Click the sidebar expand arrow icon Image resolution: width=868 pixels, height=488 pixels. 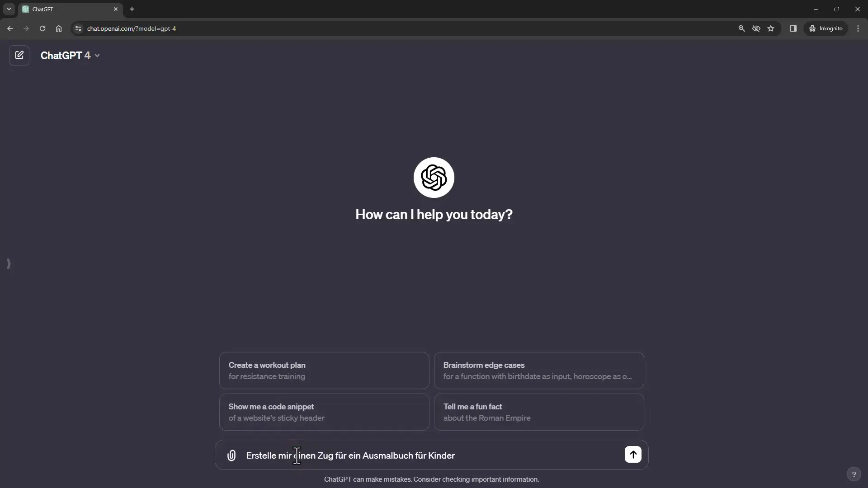[9, 264]
